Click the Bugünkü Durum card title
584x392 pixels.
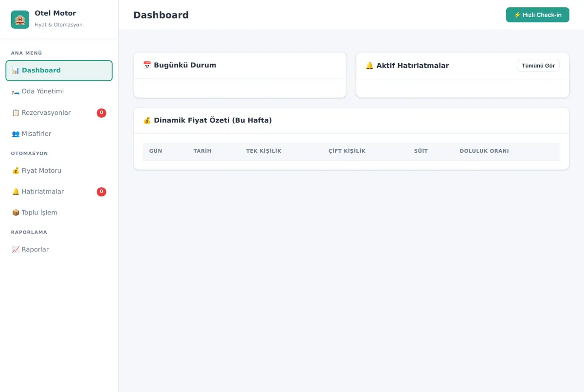185,65
